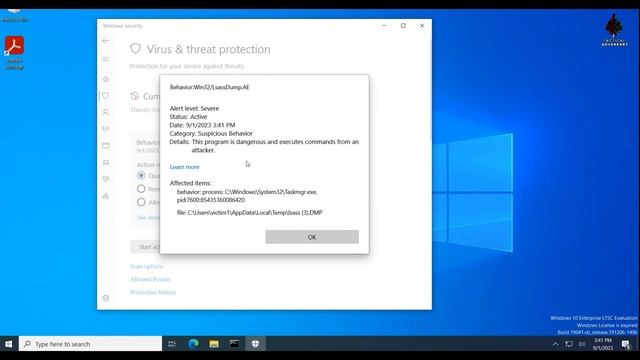Show hidden system tray icons
This screenshot has width=640, height=360.
click(556, 344)
